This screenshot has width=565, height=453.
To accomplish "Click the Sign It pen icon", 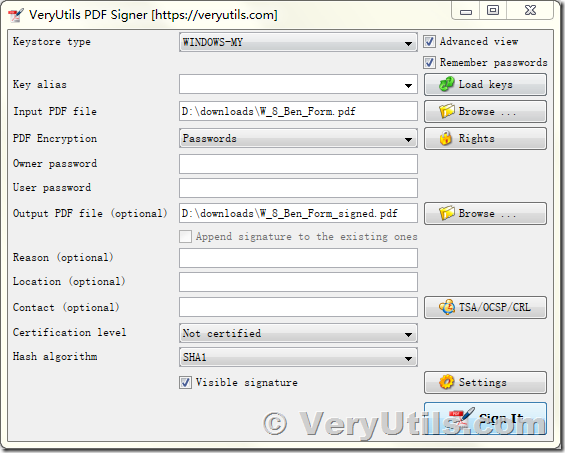I will tap(461, 417).
